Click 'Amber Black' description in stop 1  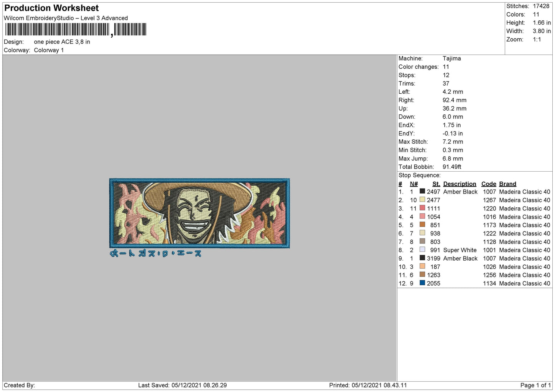coord(460,192)
